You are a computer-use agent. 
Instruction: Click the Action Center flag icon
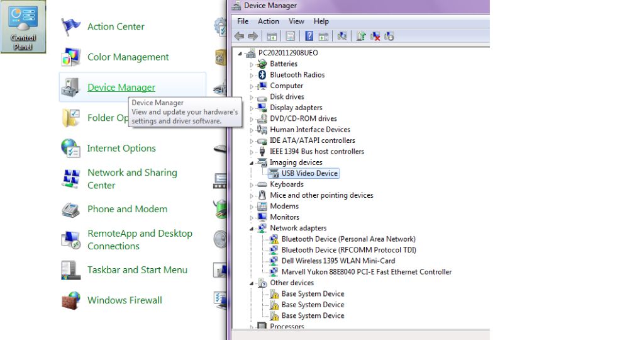click(70, 26)
